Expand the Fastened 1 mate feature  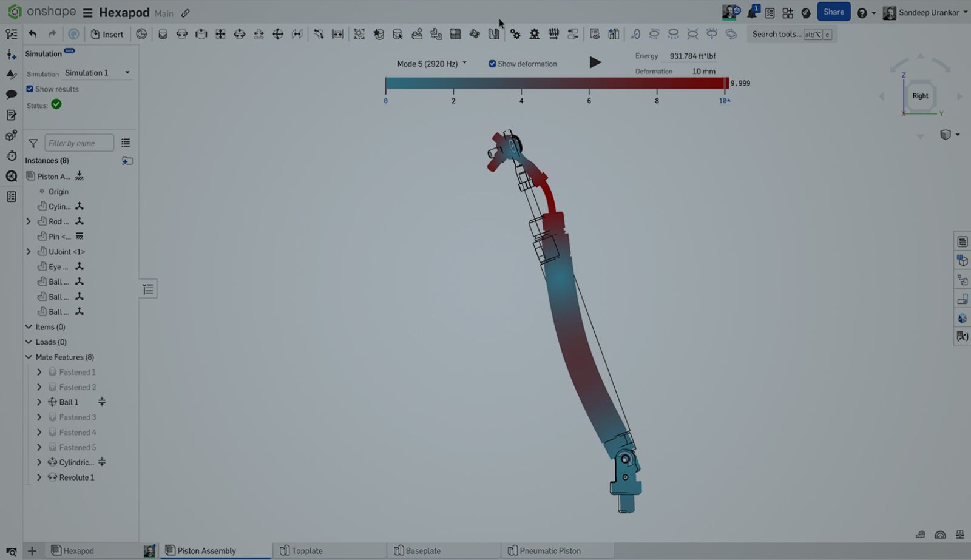[x=39, y=371]
